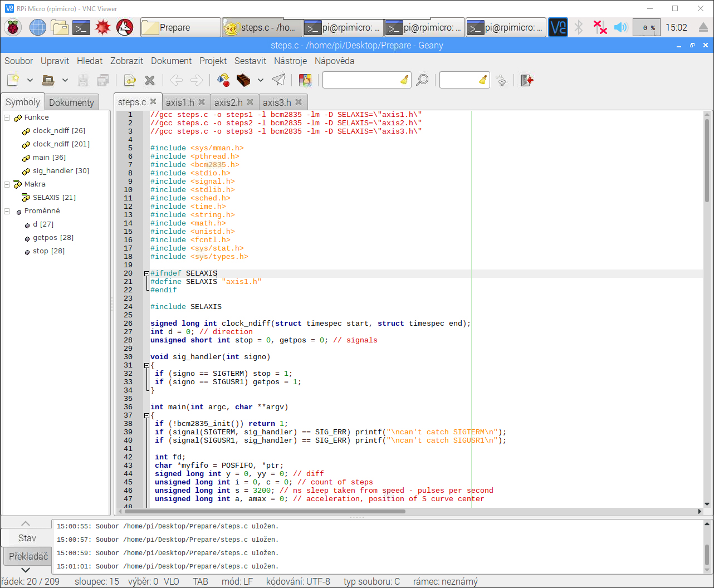Screen dimensions: 714x588
Task: Run program with paper plane icon
Action: [278, 80]
